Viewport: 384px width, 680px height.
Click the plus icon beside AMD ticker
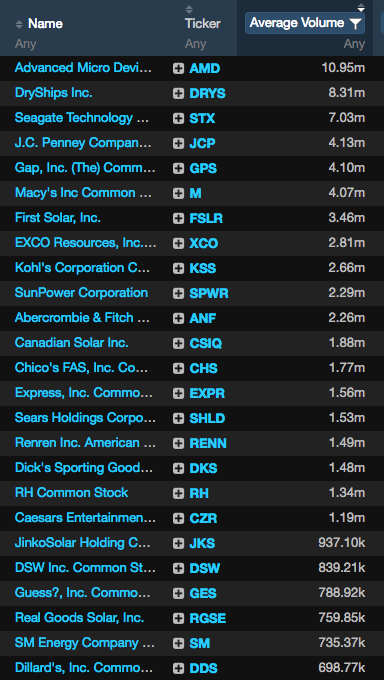[x=178, y=69]
